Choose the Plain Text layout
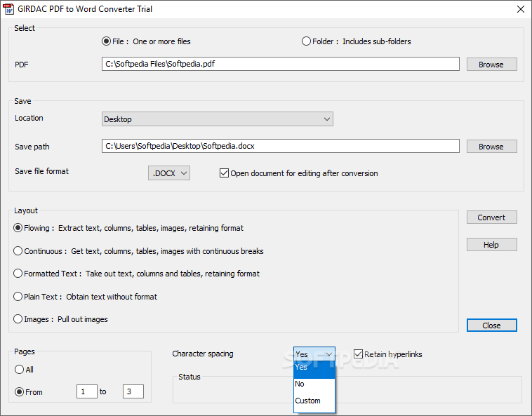 point(18,297)
